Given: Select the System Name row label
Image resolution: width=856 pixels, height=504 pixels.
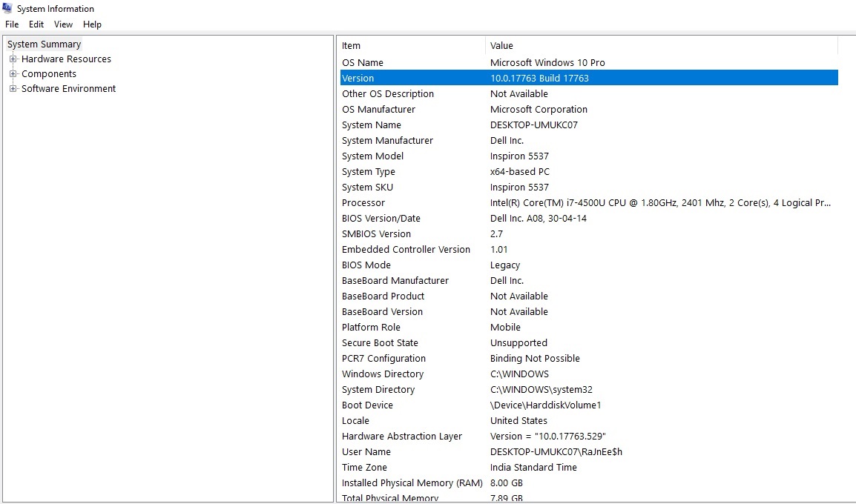Looking at the screenshot, I should [371, 125].
